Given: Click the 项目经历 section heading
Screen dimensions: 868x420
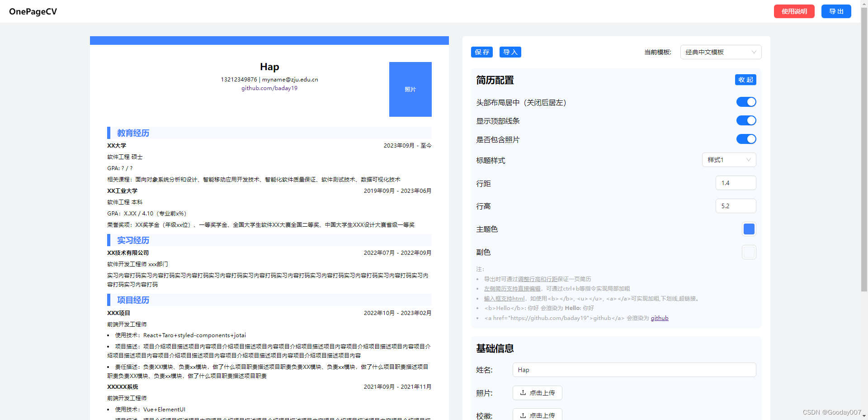Looking at the screenshot, I should pos(133,300).
